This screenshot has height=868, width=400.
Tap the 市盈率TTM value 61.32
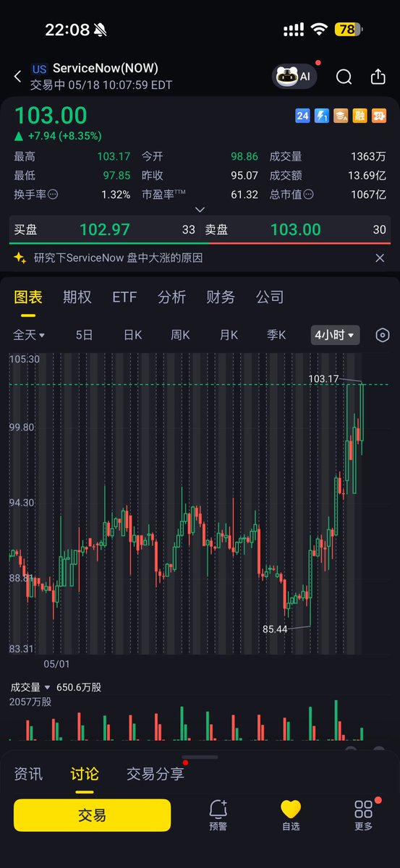[x=244, y=195]
